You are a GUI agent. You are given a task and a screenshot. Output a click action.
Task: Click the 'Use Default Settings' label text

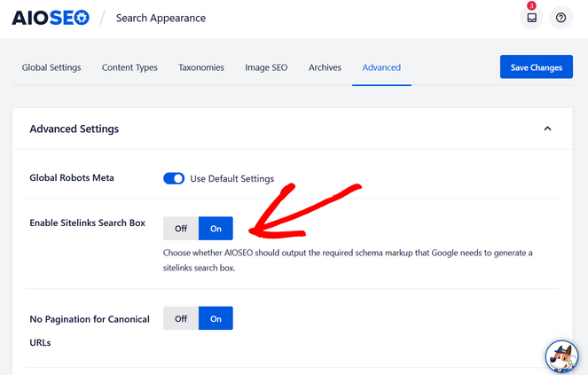pyautogui.click(x=232, y=178)
